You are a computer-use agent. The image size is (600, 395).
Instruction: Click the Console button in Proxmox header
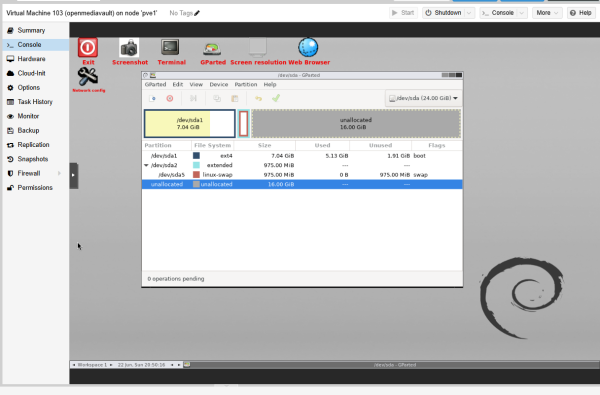coord(498,13)
